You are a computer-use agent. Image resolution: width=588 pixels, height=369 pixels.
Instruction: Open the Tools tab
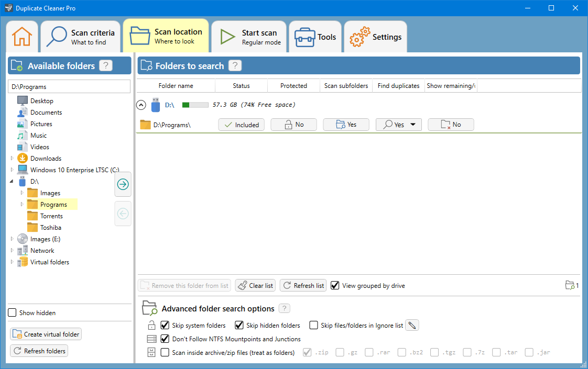click(315, 37)
